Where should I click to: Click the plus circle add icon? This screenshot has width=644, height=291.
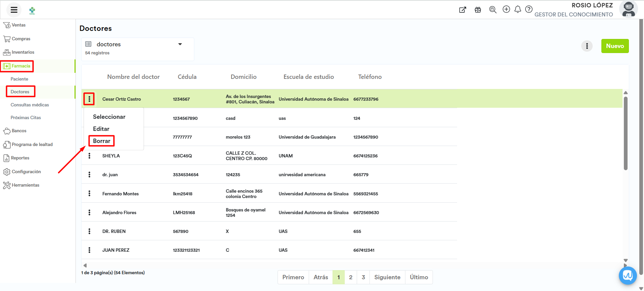coord(506,9)
